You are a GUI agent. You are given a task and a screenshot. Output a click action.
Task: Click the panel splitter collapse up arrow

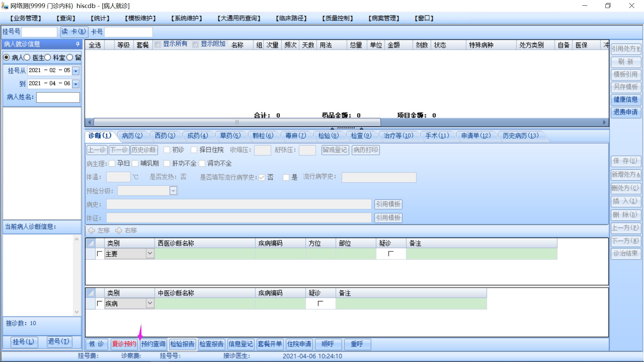click(332, 128)
